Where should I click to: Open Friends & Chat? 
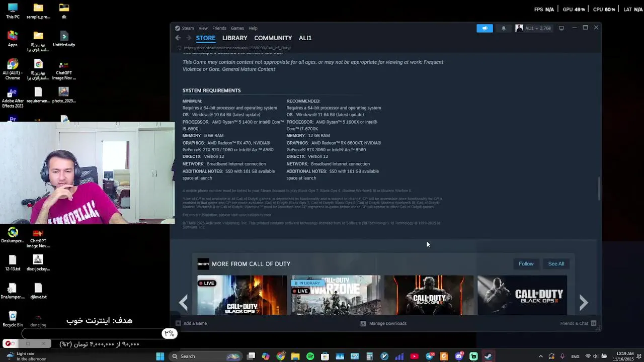578,323
